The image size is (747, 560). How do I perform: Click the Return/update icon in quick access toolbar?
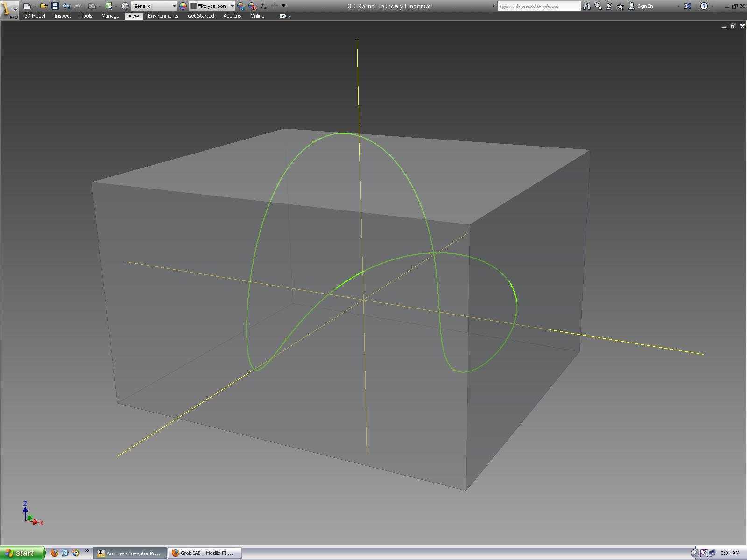pos(92,6)
